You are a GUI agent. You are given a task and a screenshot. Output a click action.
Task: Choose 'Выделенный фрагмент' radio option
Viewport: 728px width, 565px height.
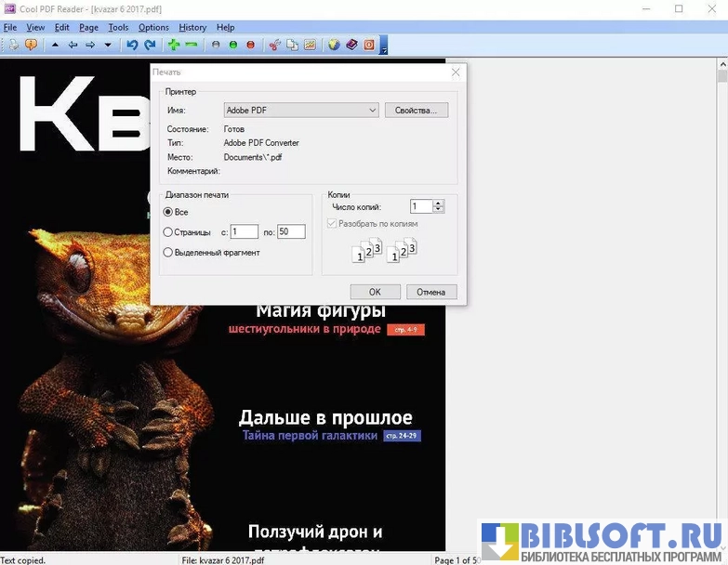pos(168,252)
